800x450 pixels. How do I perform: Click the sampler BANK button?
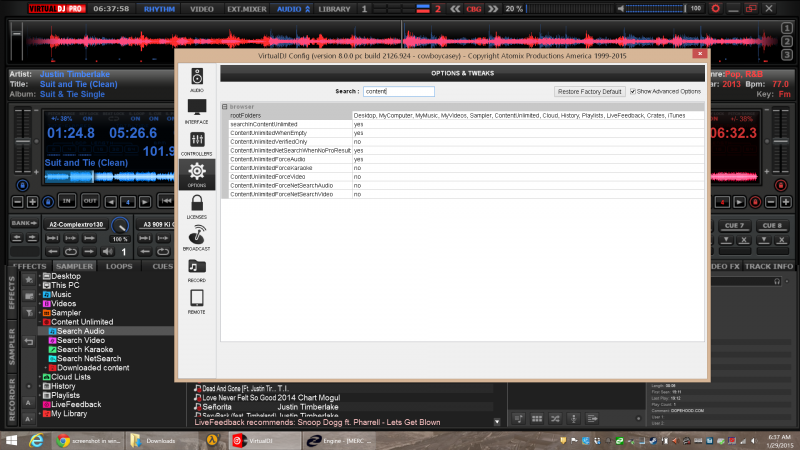[x=24, y=223]
